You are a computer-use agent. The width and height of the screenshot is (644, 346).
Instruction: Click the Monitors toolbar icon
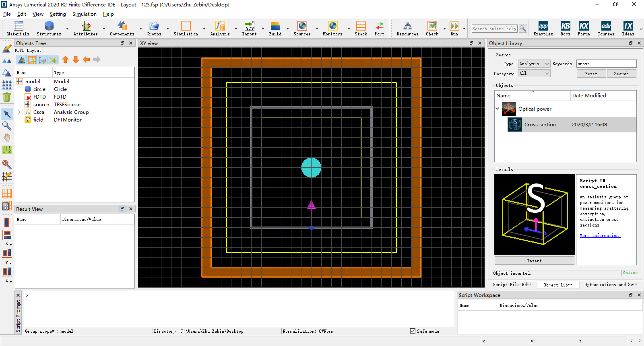click(332, 27)
